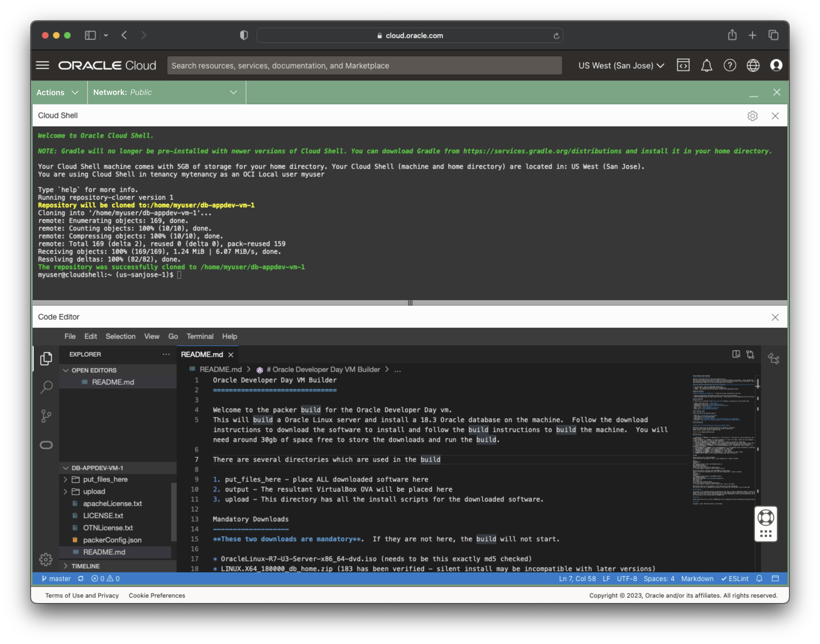Expand the upload folder in the file tree

click(x=93, y=491)
